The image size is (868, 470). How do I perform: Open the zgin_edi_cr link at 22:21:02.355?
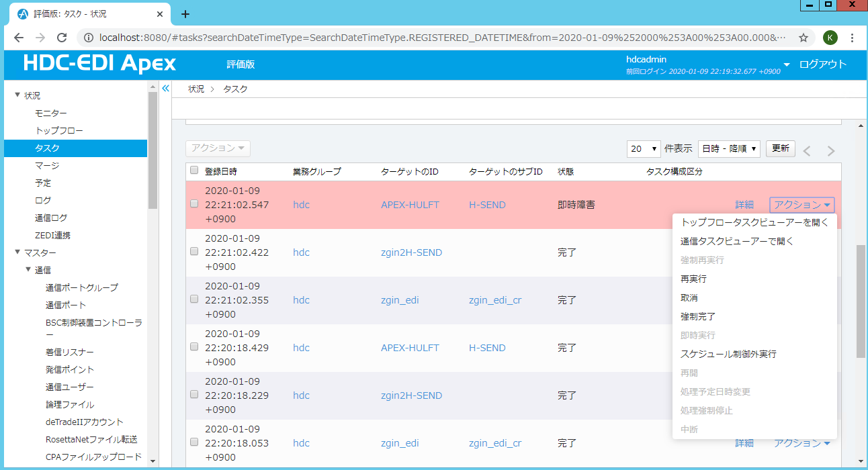click(495, 300)
